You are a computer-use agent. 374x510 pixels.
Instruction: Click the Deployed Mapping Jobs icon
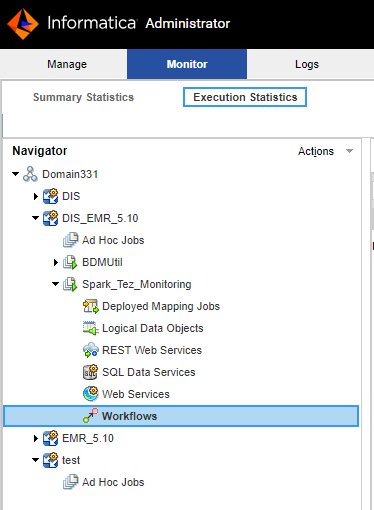pyautogui.click(x=91, y=306)
